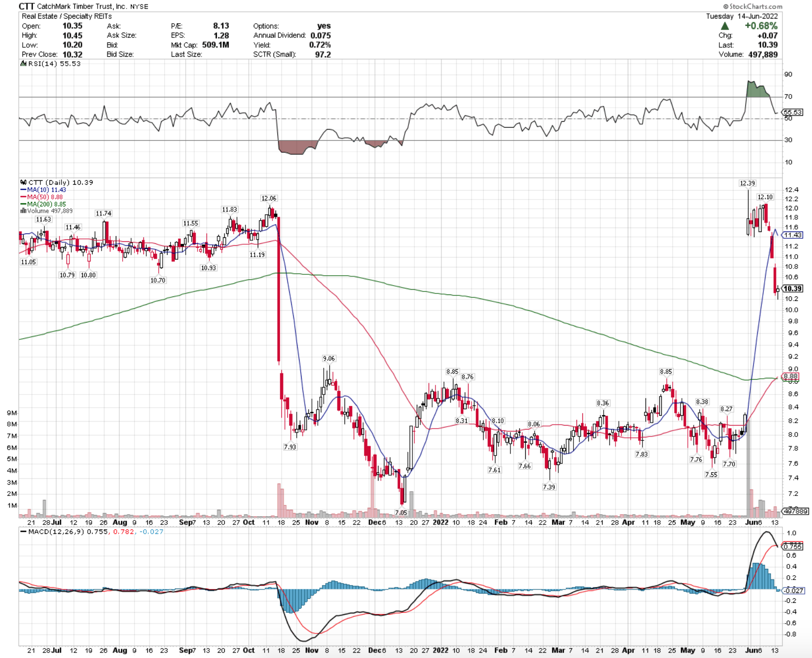Click the 11.74 price label
The width and height of the screenshot is (812, 658).
click(103, 213)
